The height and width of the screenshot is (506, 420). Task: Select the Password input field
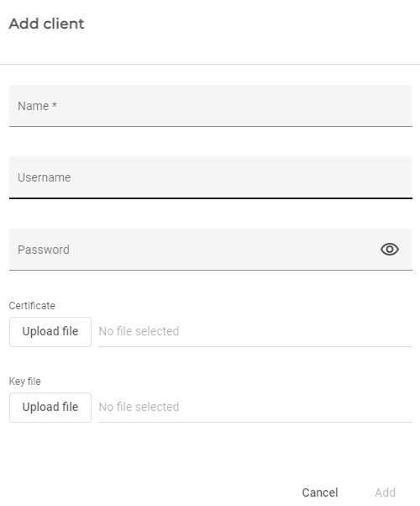click(193, 250)
